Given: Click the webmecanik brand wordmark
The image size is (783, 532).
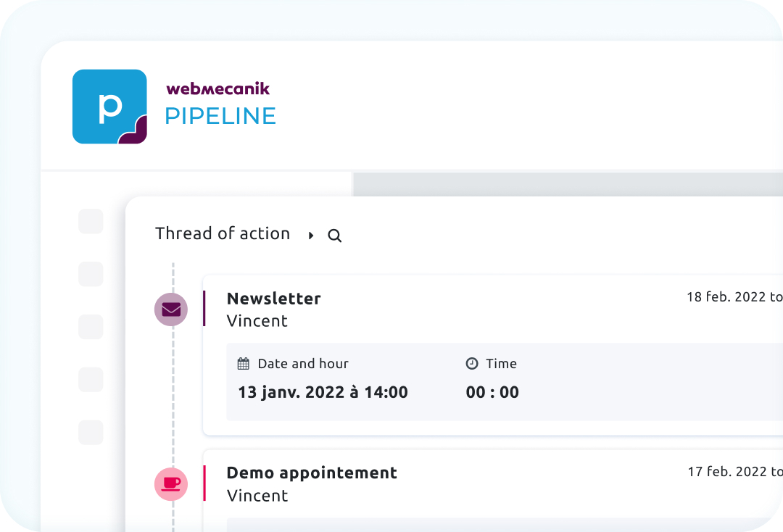Looking at the screenshot, I should 217,89.
